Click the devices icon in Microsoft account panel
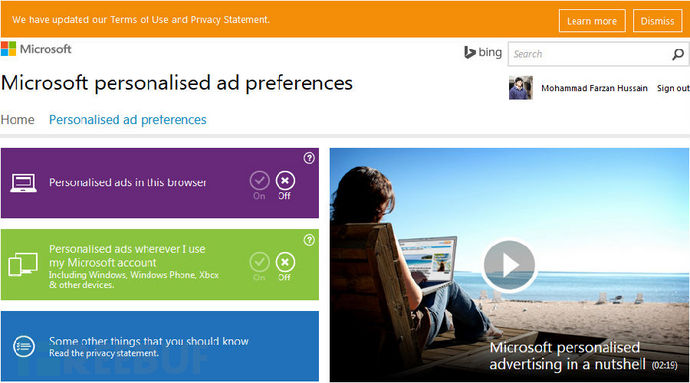The height and width of the screenshot is (383, 690). [x=23, y=264]
